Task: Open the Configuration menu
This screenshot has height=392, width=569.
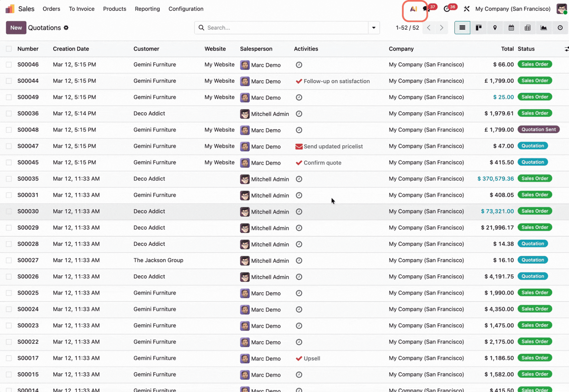Action: click(x=186, y=9)
